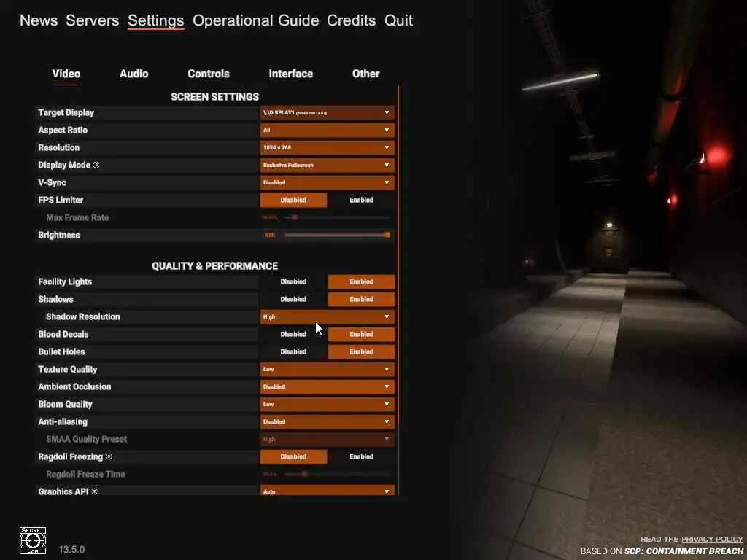Select the Settings menu item
The image size is (747, 560).
[156, 20]
